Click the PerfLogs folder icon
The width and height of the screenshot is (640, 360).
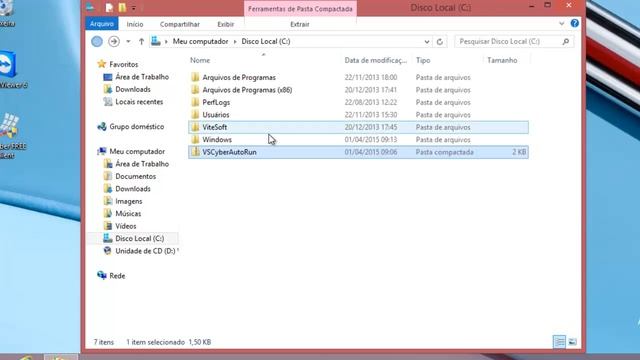(195, 102)
